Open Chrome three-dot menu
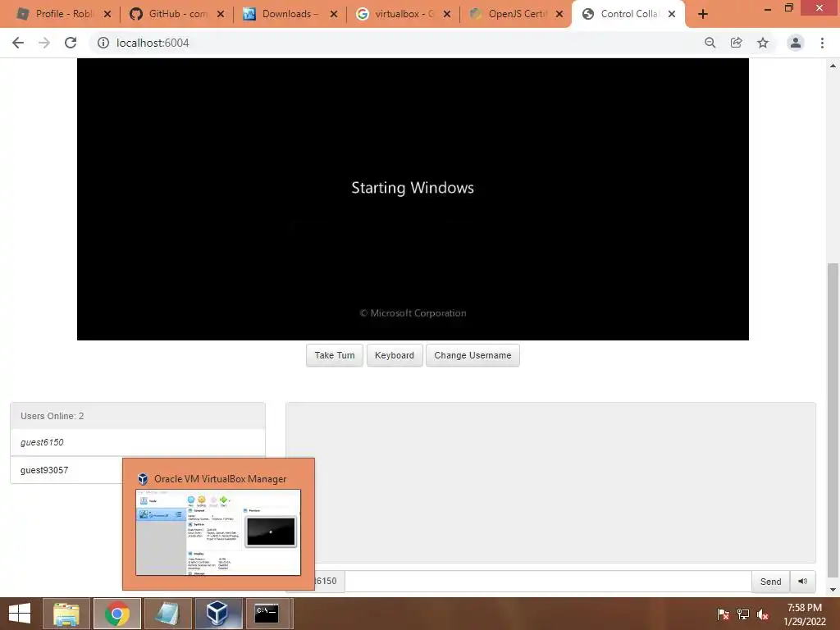The image size is (840, 630). [822, 43]
